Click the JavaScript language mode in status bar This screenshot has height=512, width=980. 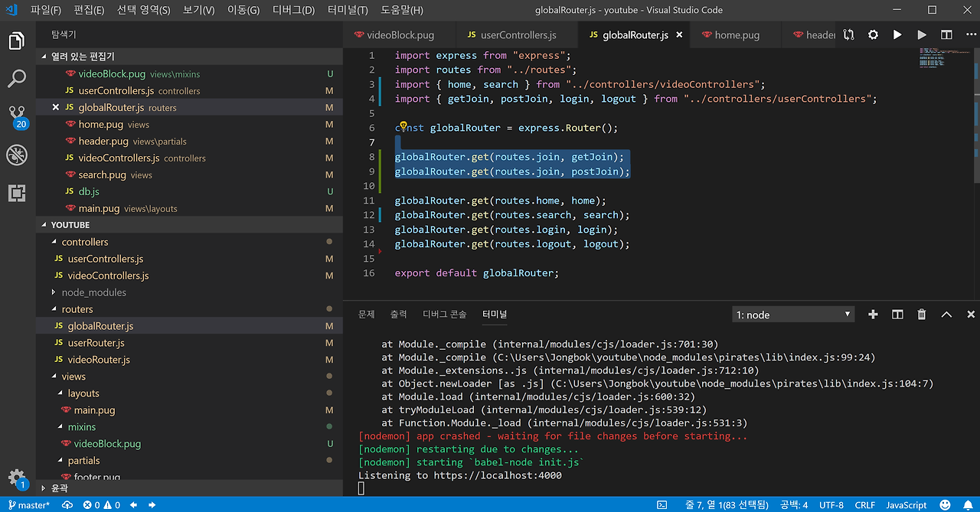pyautogui.click(x=906, y=505)
